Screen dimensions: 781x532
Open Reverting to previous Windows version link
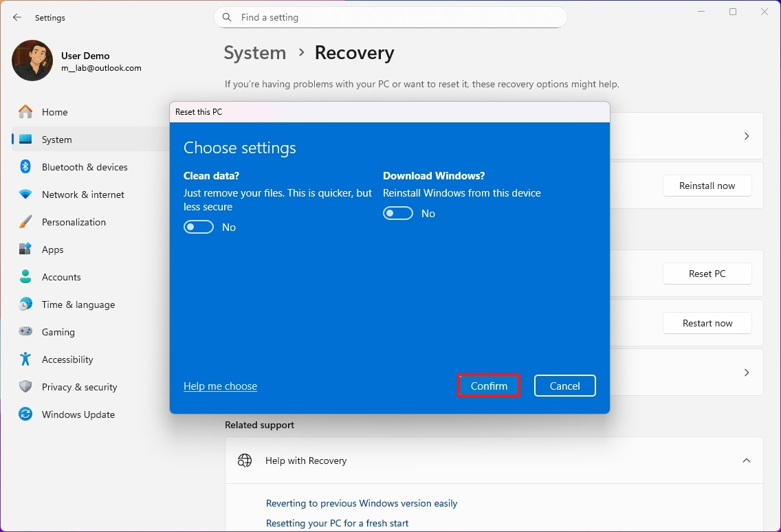[362, 503]
